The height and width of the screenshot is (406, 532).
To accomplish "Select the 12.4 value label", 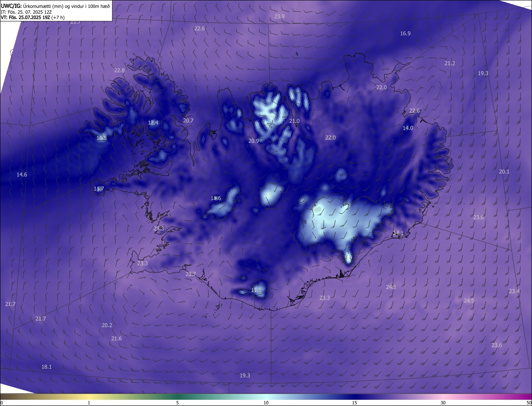I will click(x=153, y=122).
